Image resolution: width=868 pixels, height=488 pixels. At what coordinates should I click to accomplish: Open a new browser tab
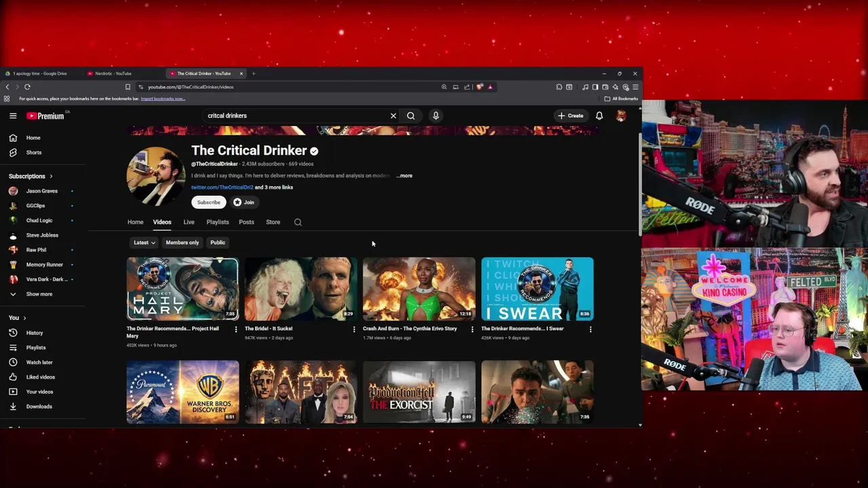pyautogui.click(x=254, y=73)
